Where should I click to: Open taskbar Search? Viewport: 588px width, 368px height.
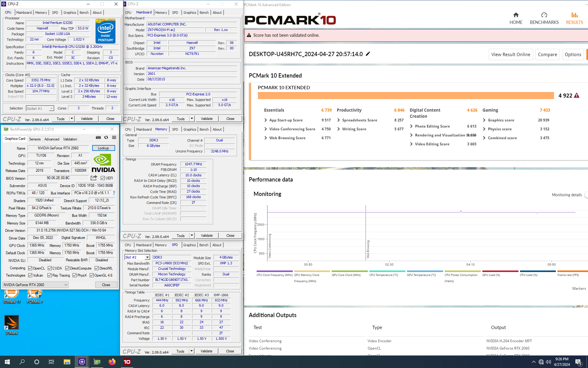click(x=22, y=362)
